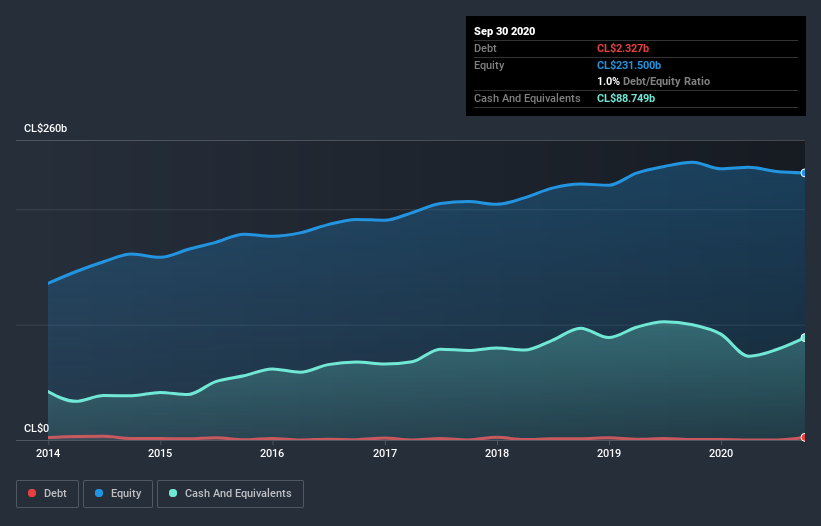Viewport: 821px width, 526px height.
Task: Click the 2020 x-axis label
Action: pyautogui.click(x=721, y=453)
